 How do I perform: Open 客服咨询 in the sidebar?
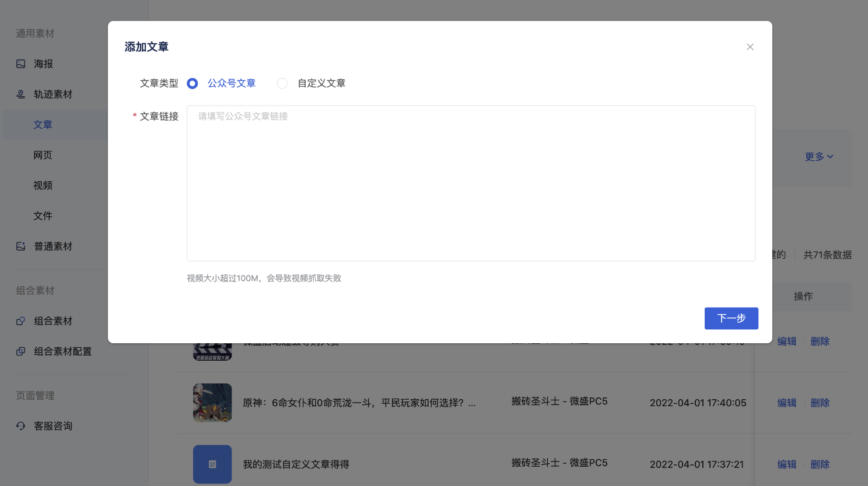[54, 426]
